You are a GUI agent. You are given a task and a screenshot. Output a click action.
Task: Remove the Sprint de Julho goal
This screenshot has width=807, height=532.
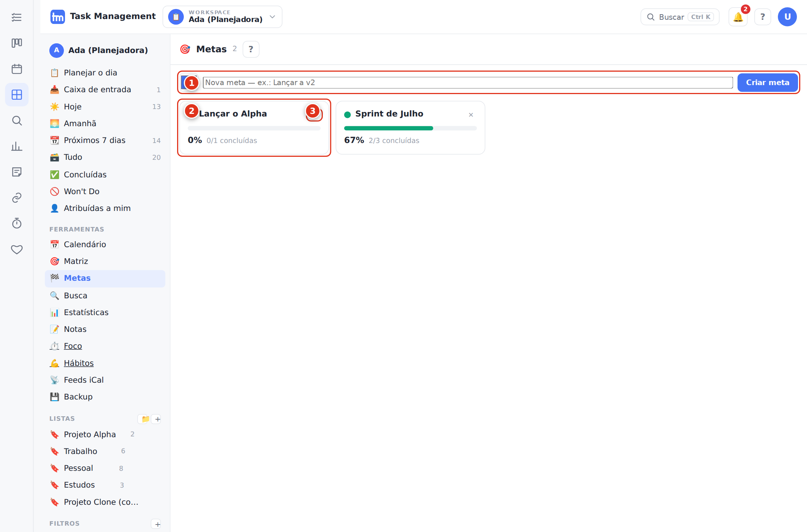click(471, 115)
